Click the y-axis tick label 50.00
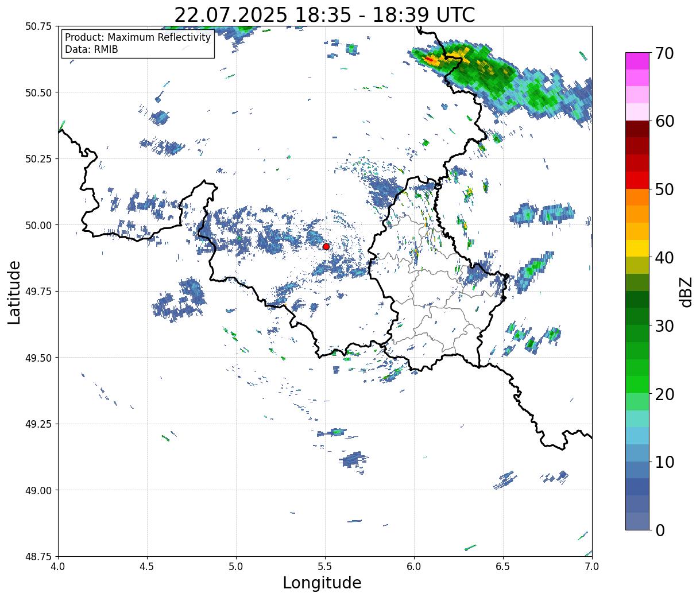 (x=38, y=225)
